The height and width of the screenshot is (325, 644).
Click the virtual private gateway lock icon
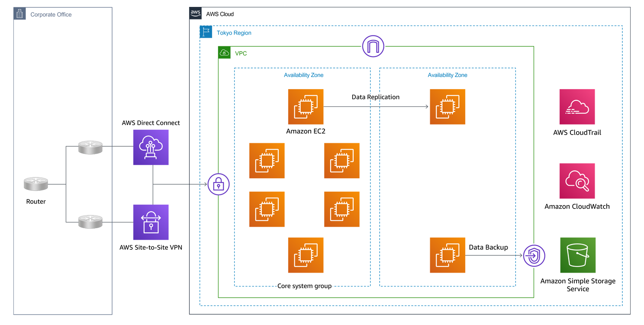218,183
